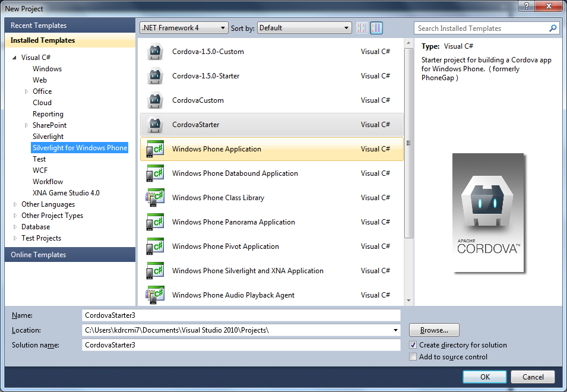This screenshot has width=567, height=392.
Task: Click the Cordova-1.5.0-Starter template icon
Action: point(155,76)
